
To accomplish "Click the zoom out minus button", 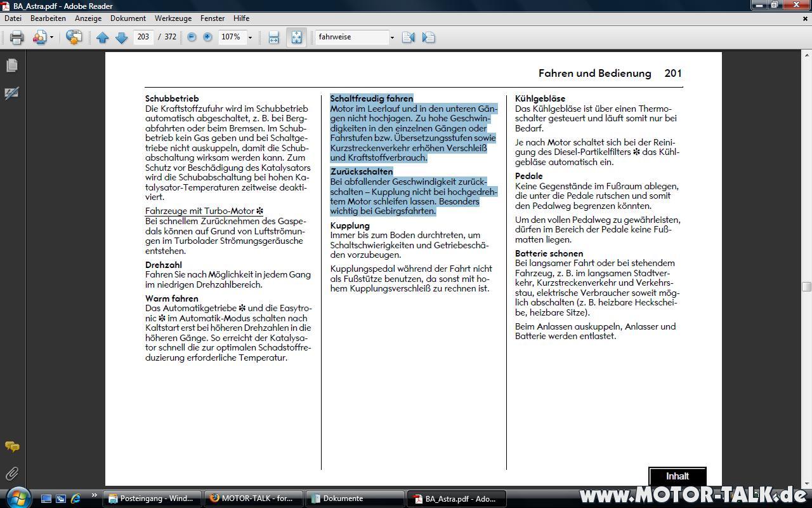I will [192, 37].
